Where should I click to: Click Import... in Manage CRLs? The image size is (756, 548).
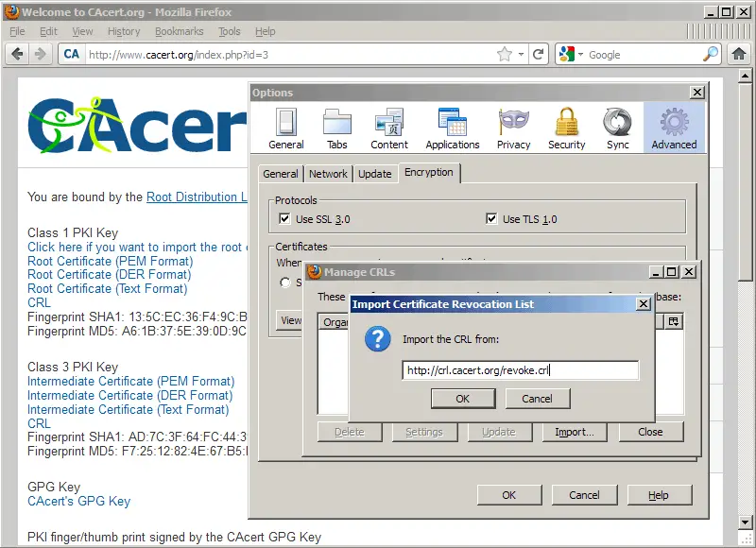click(x=575, y=432)
